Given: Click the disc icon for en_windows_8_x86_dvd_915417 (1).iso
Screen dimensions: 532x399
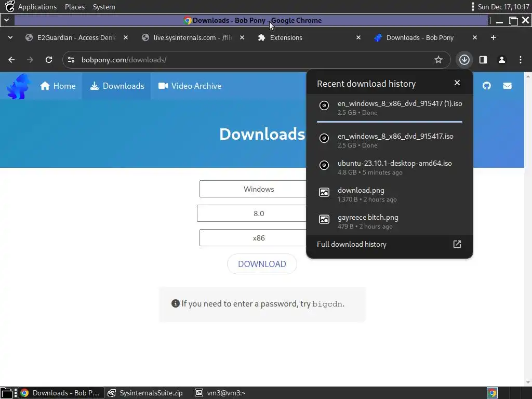Looking at the screenshot, I should click(324, 105).
